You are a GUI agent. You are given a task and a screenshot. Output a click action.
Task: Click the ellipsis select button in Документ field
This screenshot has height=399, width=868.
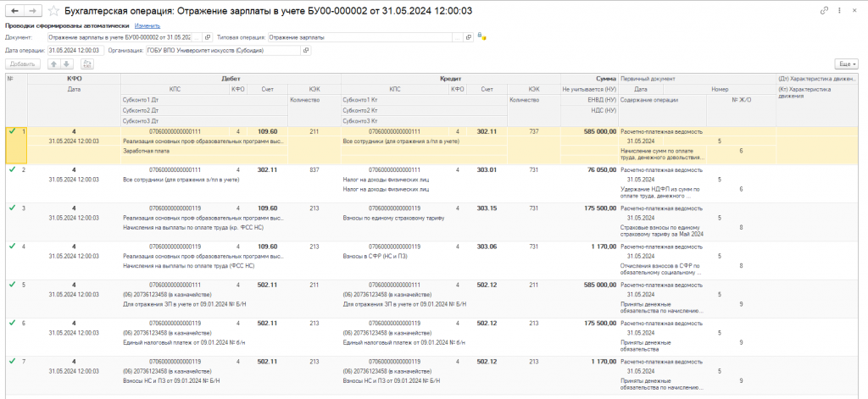pos(198,37)
